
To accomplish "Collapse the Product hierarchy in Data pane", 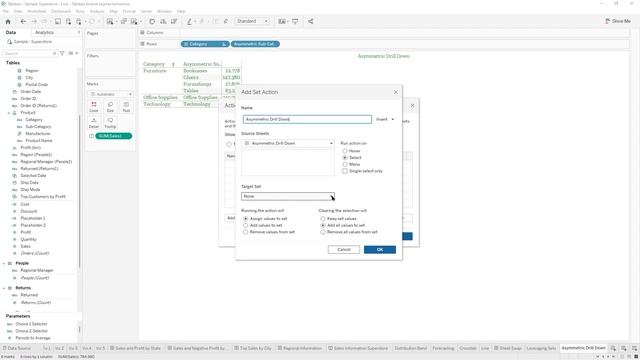I will 9,113.
